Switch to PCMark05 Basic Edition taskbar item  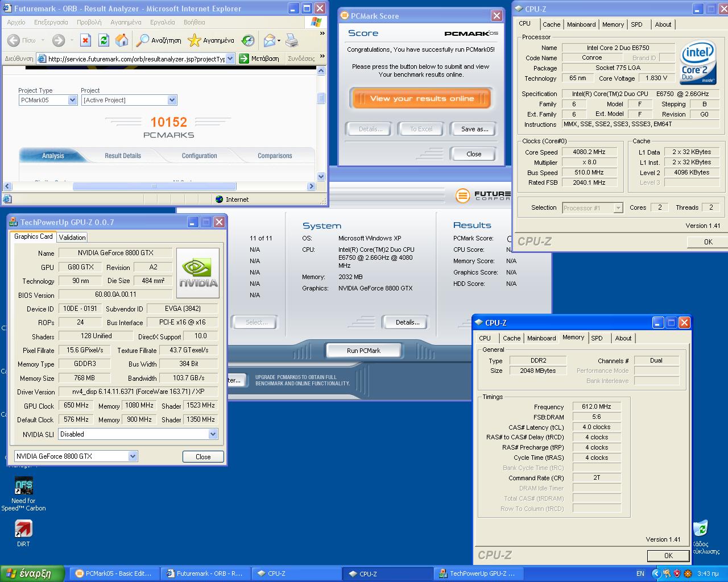coord(113,573)
